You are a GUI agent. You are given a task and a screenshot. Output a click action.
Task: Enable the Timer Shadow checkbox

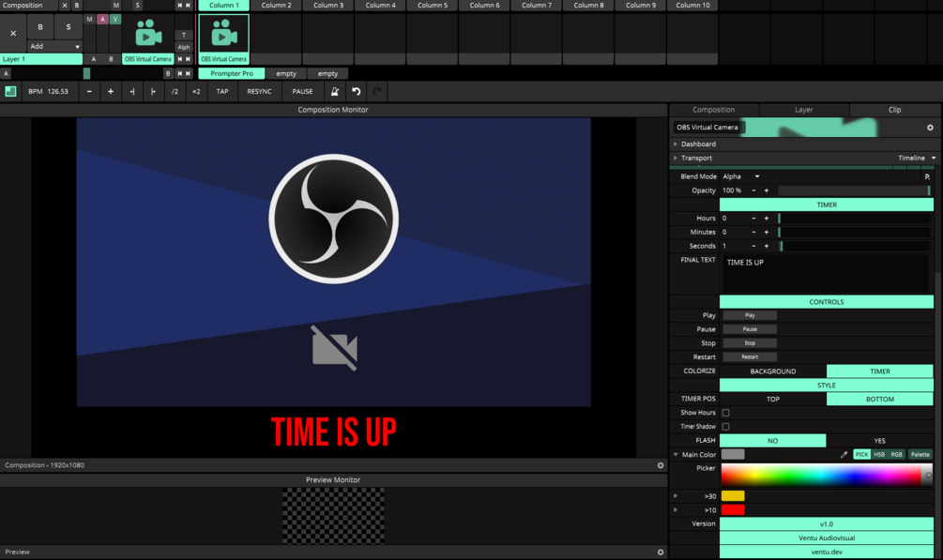click(x=726, y=427)
